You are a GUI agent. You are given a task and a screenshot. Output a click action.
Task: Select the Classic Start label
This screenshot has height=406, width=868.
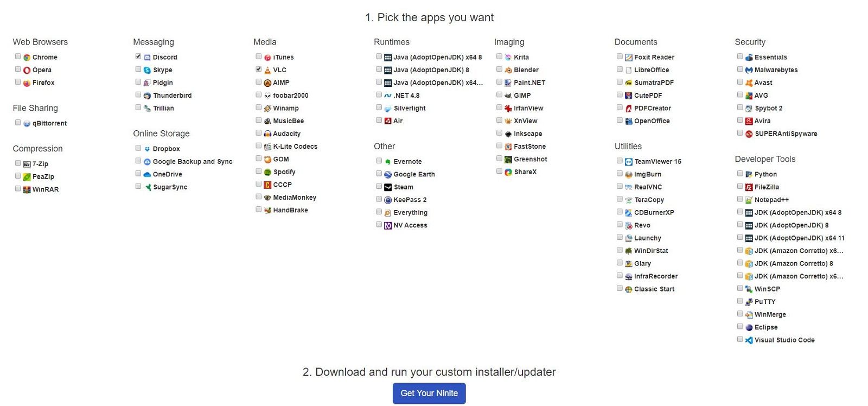point(654,289)
